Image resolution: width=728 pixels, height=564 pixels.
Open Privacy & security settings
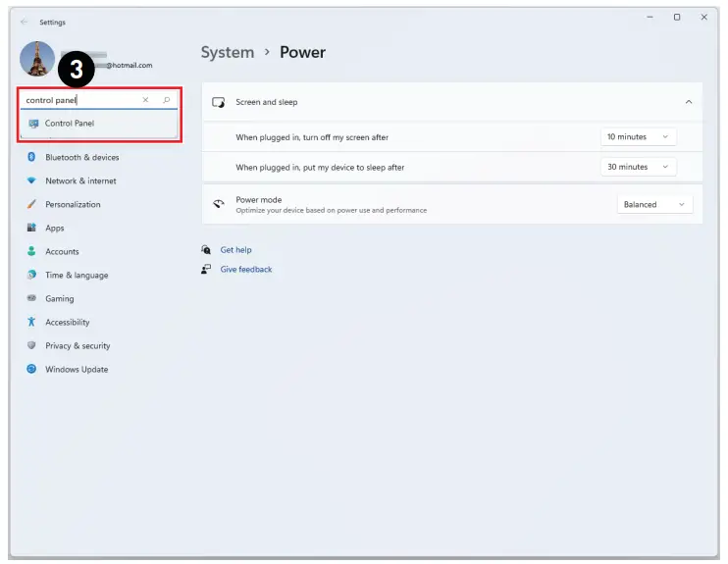click(78, 345)
